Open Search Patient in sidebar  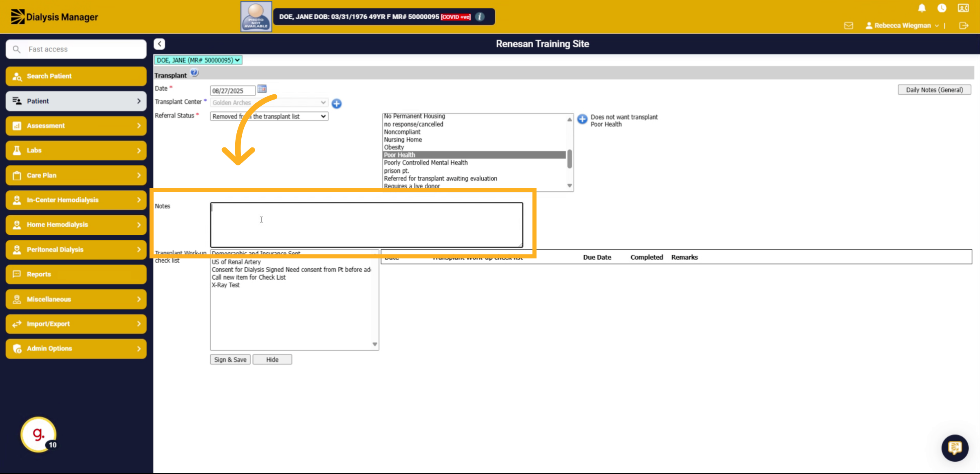point(76,76)
